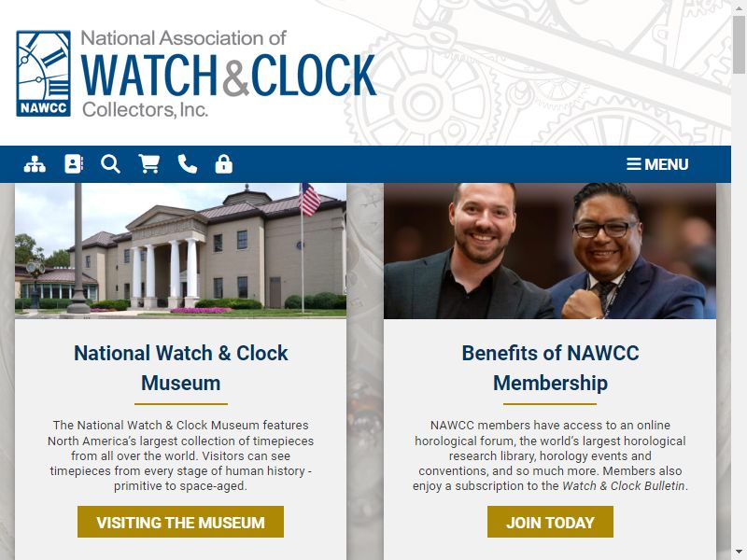
Task: Click the two smiling members photo
Action: [550, 251]
